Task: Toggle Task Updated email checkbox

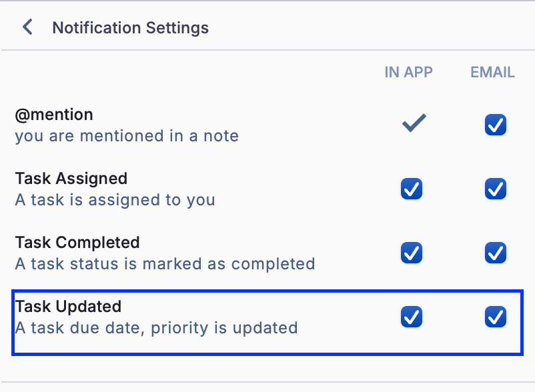Action: click(x=495, y=317)
